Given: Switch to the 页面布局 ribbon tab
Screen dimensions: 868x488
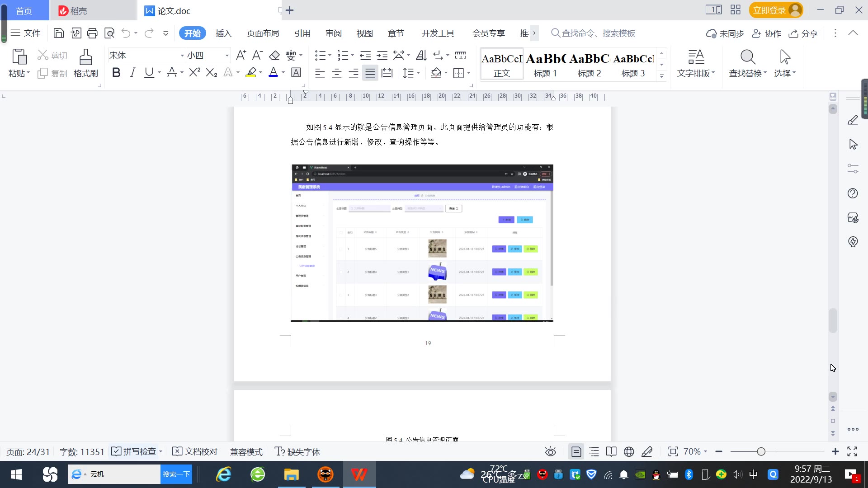Looking at the screenshot, I should pos(263,33).
